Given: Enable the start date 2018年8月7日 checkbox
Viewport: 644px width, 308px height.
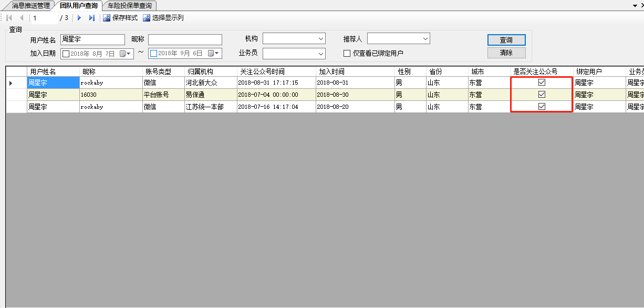Looking at the screenshot, I should (66, 54).
